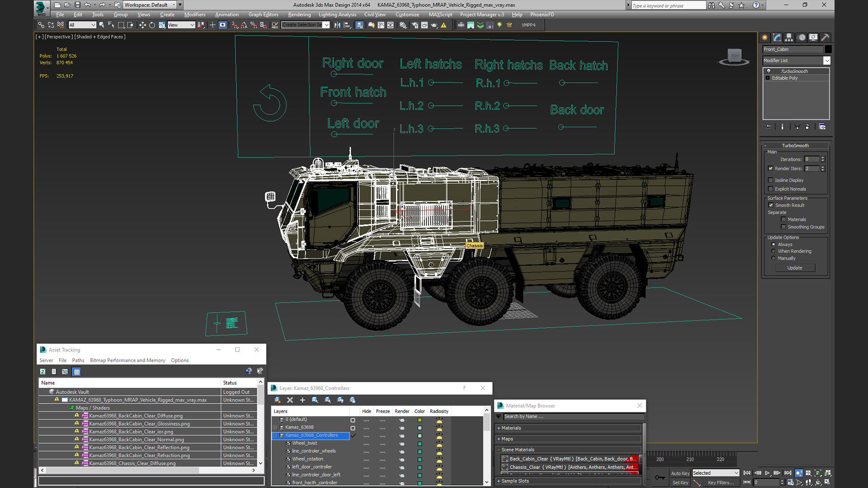Switch to the Hierarchy command panel
The height and width of the screenshot is (488, 868).
tap(789, 38)
